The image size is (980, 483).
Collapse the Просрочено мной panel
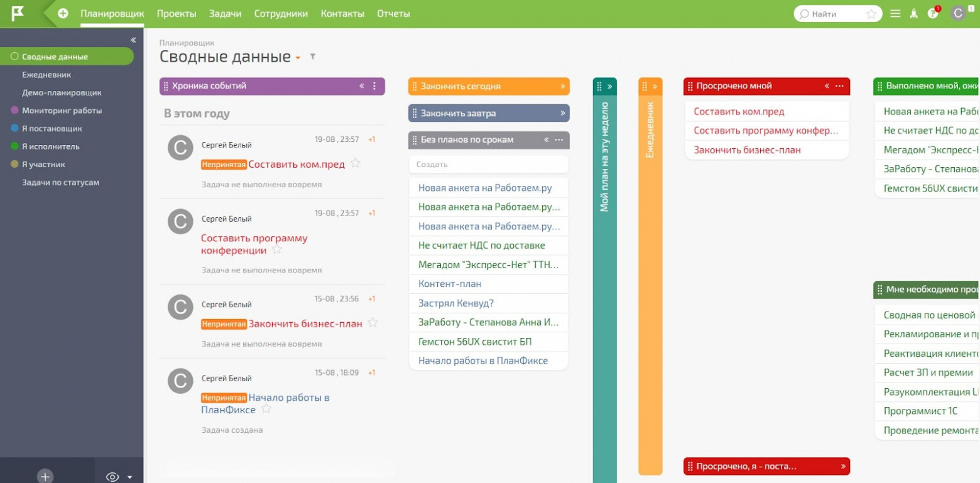(827, 86)
